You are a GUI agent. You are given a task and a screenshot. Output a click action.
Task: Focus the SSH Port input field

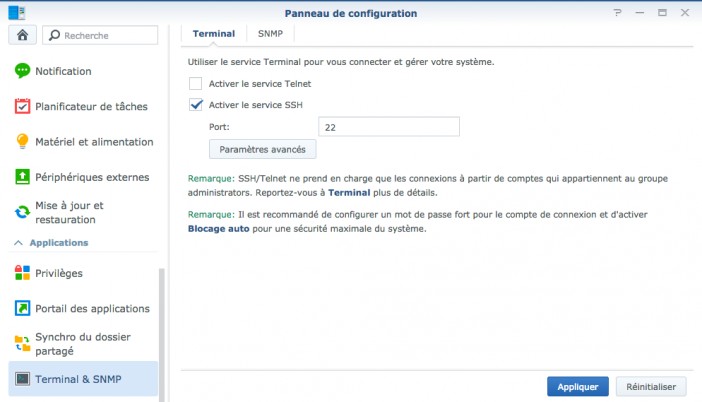click(389, 127)
